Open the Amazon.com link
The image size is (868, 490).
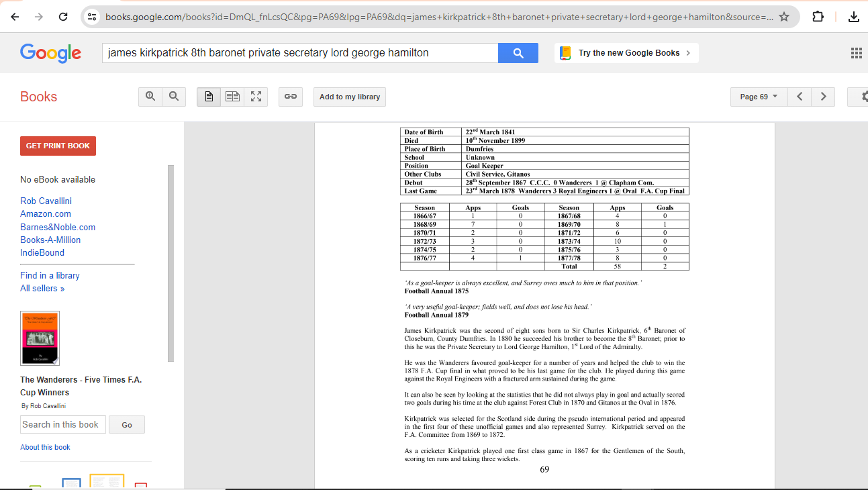[x=46, y=213]
